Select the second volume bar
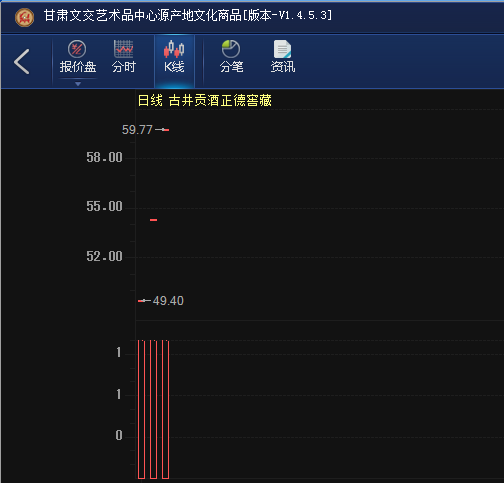504x483 pixels. [x=153, y=409]
